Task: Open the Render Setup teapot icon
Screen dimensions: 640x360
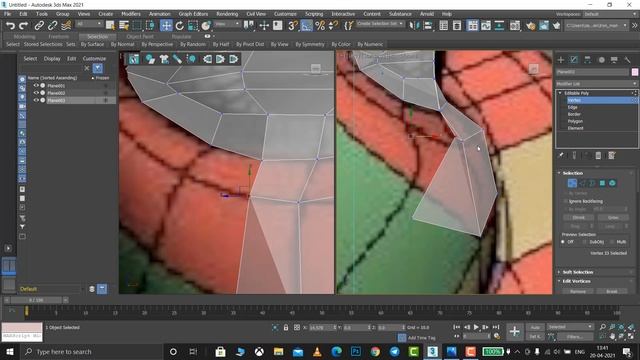Action: 531,26
